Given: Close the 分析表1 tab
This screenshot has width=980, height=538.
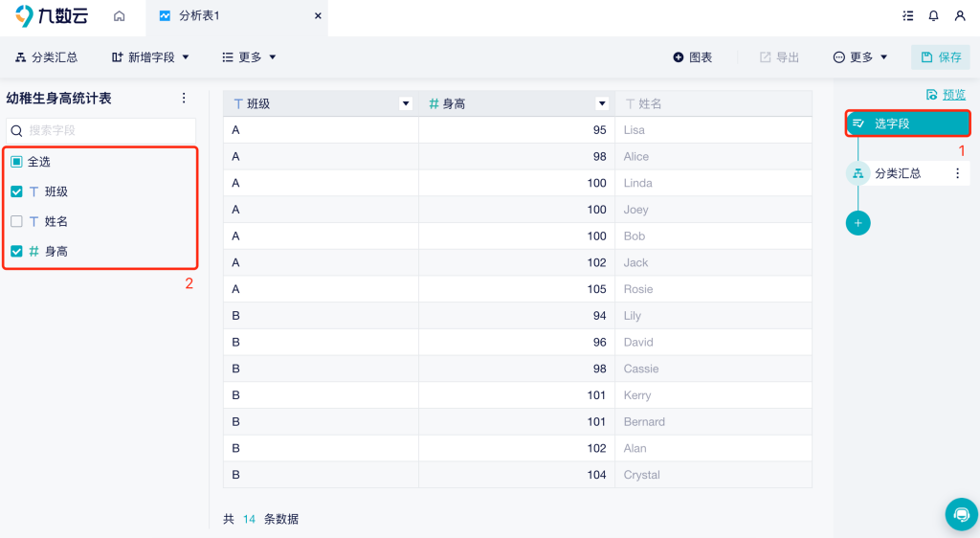Looking at the screenshot, I should point(319,16).
